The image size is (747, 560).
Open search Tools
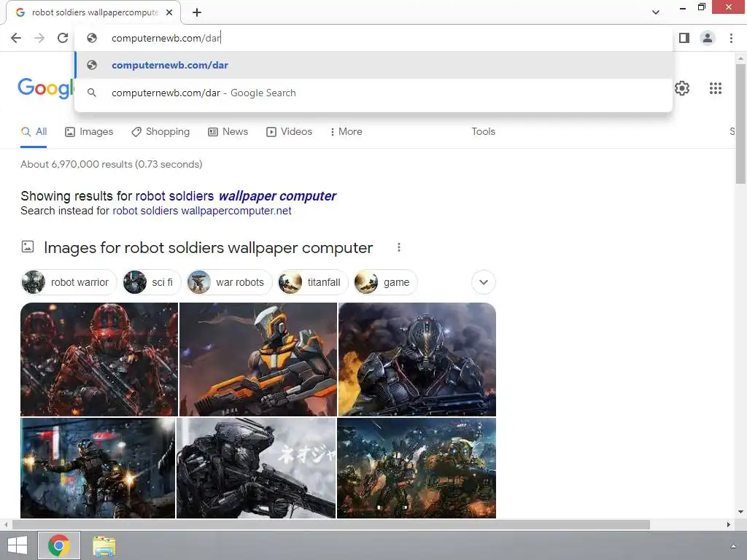pyautogui.click(x=483, y=132)
